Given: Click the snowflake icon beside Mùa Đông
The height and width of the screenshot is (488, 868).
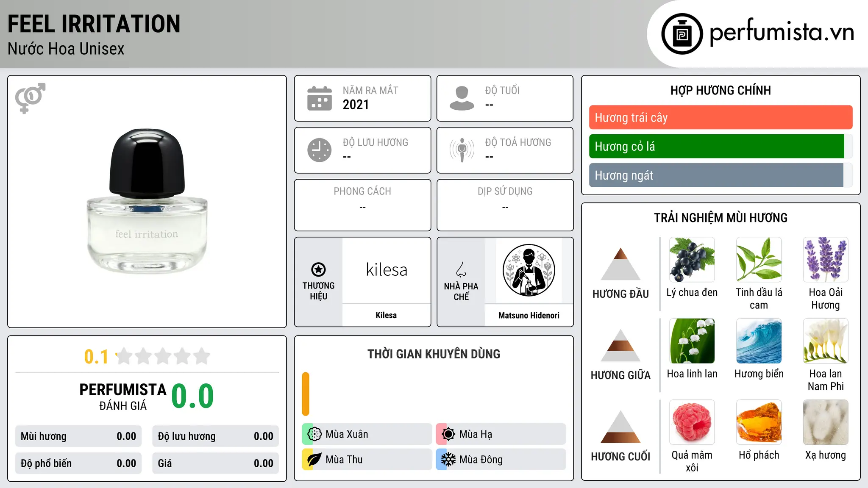Looking at the screenshot, I should click(448, 460).
